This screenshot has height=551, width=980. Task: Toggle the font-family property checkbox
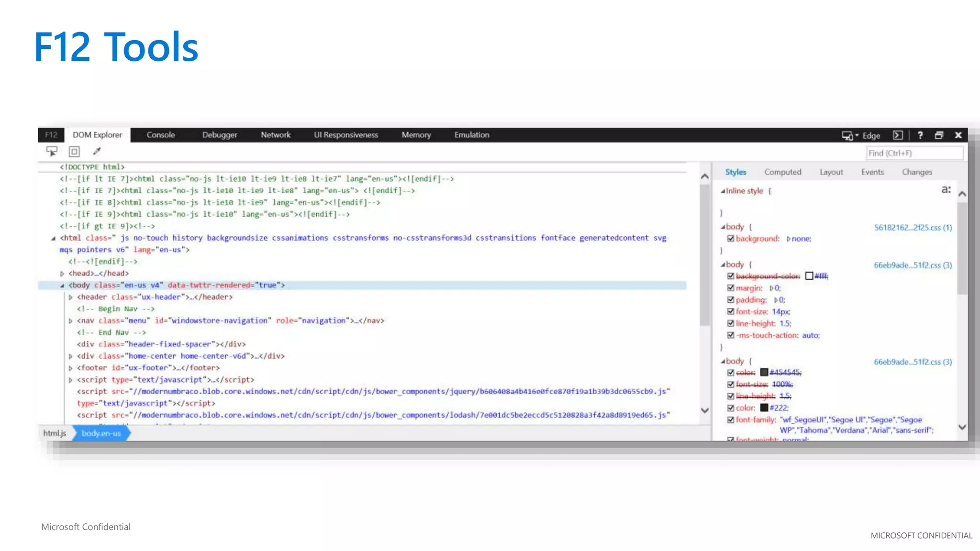pyautogui.click(x=731, y=420)
